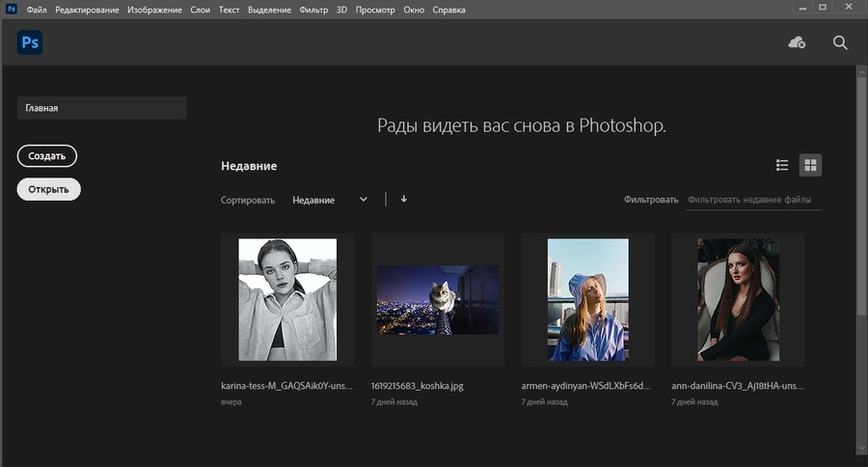
Task: Switch recent files to grid view
Action: (810, 165)
